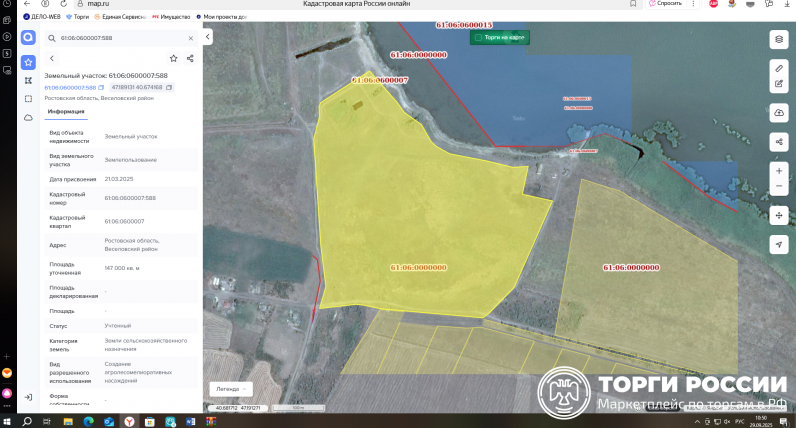Open the map layers icon
Image resolution: width=796 pixels, height=428 pixels.
pyautogui.click(x=778, y=39)
